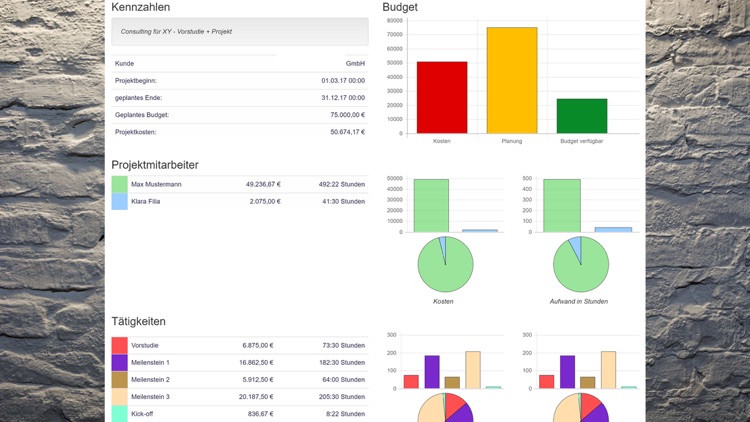Click the amount '16.862,50 €'
This screenshot has height=422, width=750.
click(x=256, y=363)
